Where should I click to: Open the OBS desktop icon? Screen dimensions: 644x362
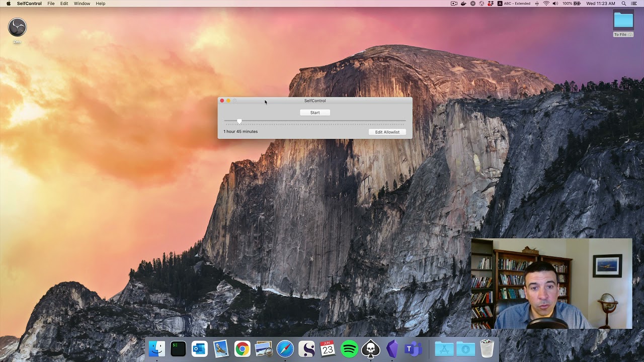pos(17,27)
